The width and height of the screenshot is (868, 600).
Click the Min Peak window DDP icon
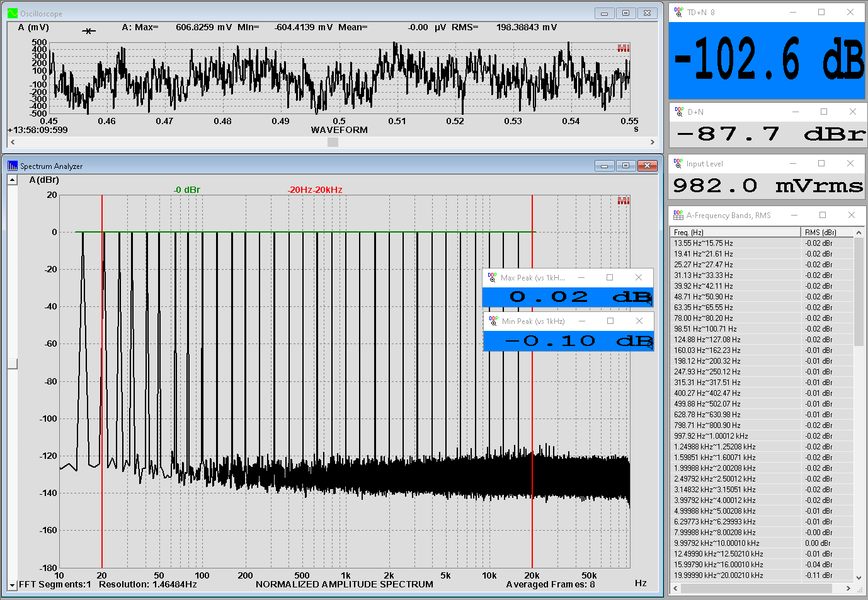click(x=493, y=321)
